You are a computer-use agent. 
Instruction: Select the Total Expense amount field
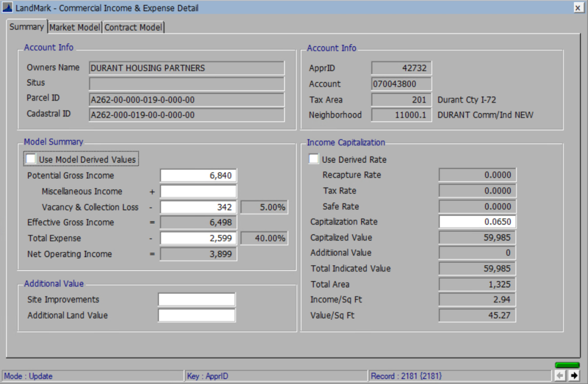(x=198, y=238)
